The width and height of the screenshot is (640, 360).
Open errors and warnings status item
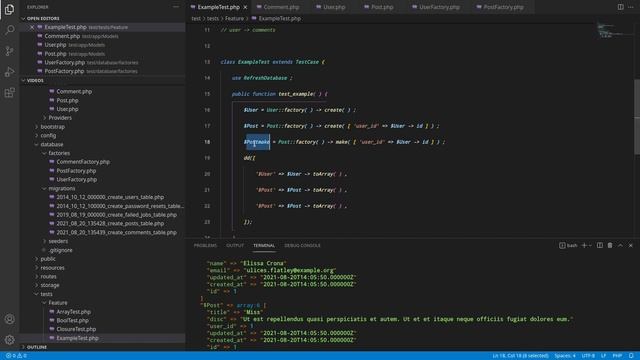pos(16,356)
